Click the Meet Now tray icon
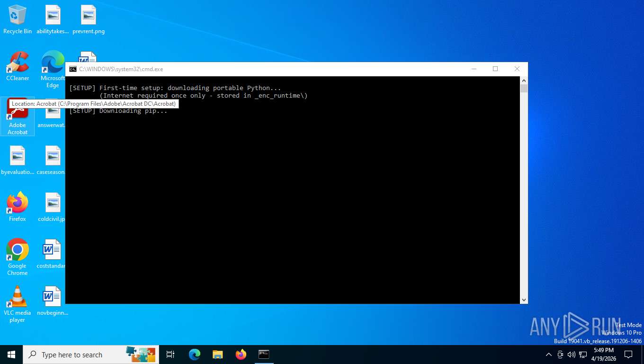 coord(560,355)
